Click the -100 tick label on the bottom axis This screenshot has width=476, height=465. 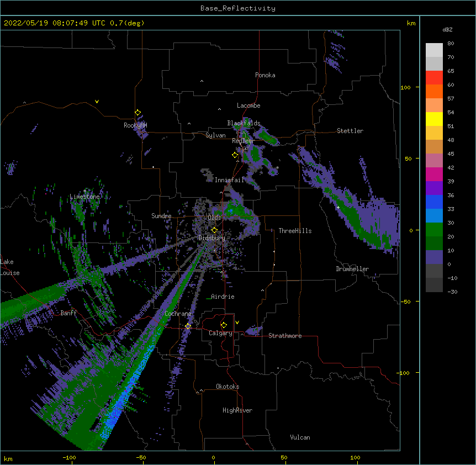pos(69,457)
